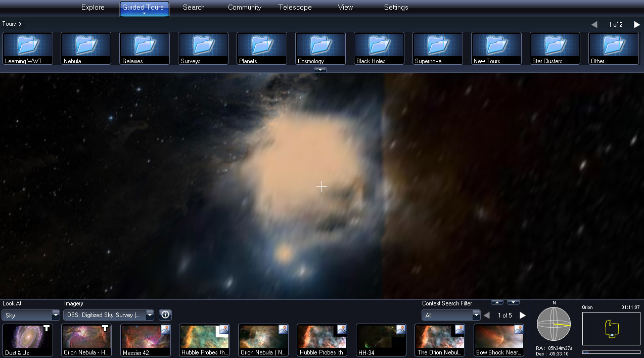The height and width of the screenshot is (358, 644).
Task: Click the zoom level slider bar
Action: tap(611, 352)
